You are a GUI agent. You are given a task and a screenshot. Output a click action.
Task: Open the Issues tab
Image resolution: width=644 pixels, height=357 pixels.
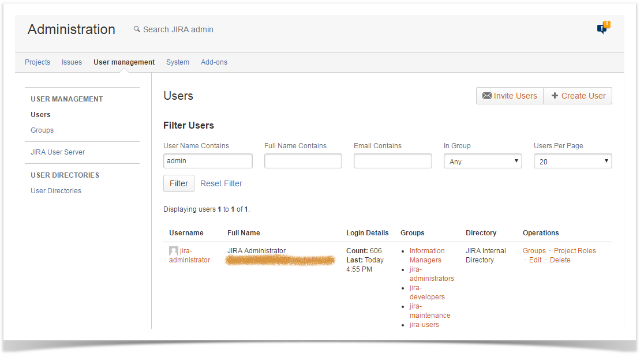(72, 62)
